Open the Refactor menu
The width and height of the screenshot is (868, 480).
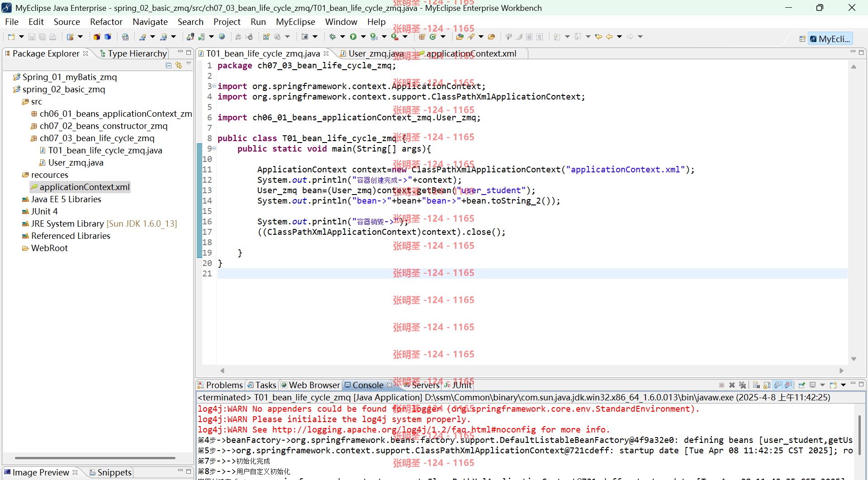106,22
